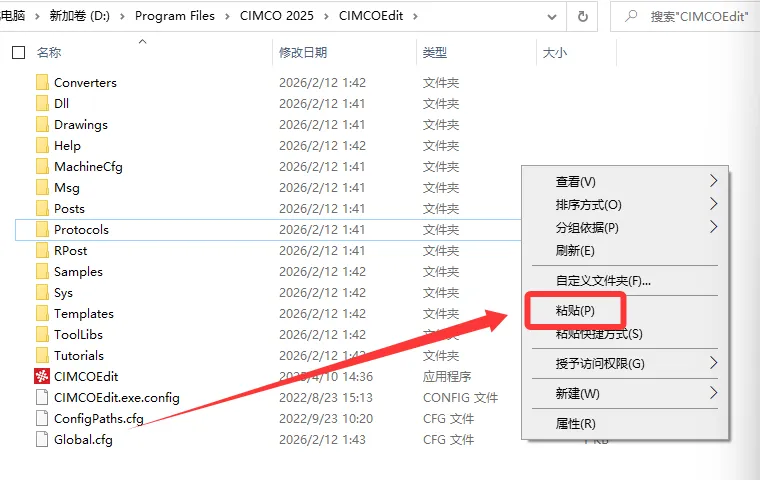Go to 新加卷 (D:) in breadcrumb
The width and height of the screenshot is (760, 480).
pyautogui.click(x=79, y=16)
